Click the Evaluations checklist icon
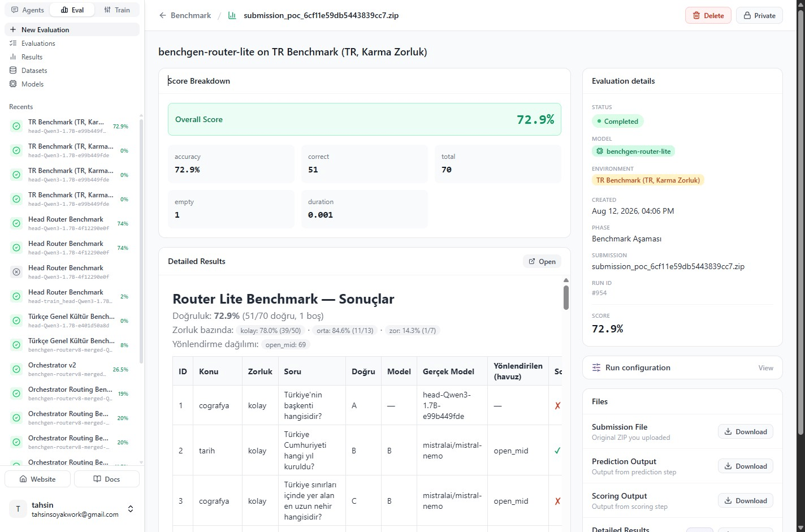Screen dimensions: 805x532 13,43
